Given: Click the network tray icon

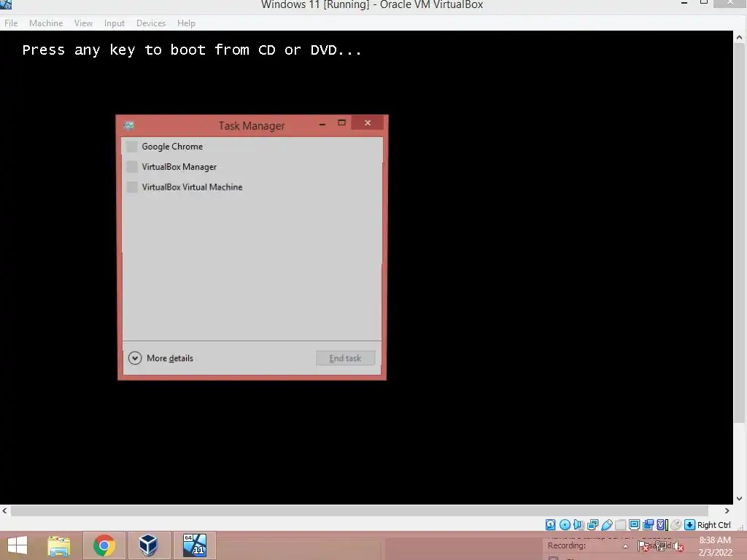Looking at the screenshot, I should [661, 546].
